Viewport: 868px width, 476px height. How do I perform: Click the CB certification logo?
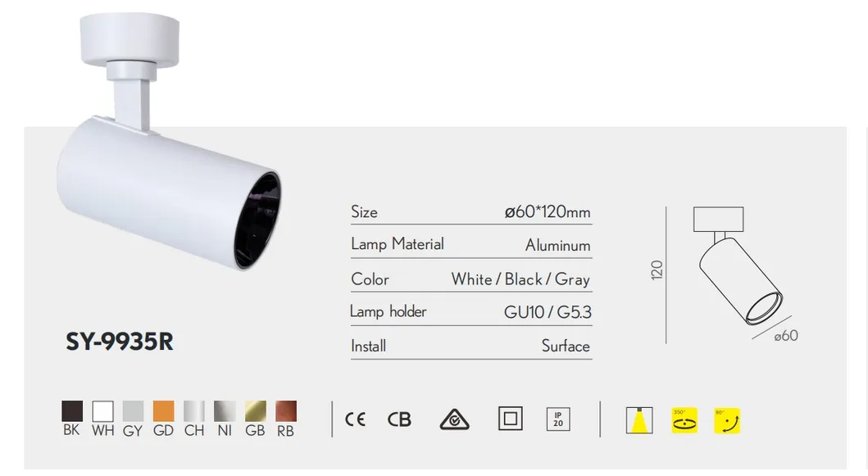coord(399,419)
